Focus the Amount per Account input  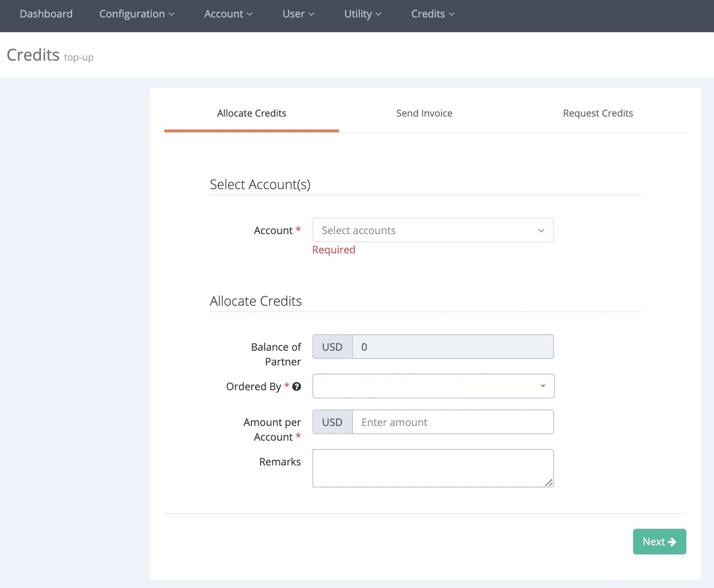point(453,422)
